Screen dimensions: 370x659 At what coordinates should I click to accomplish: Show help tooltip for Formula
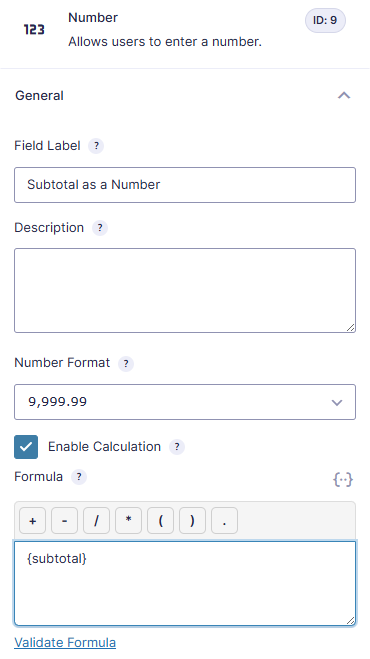(x=79, y=477)
